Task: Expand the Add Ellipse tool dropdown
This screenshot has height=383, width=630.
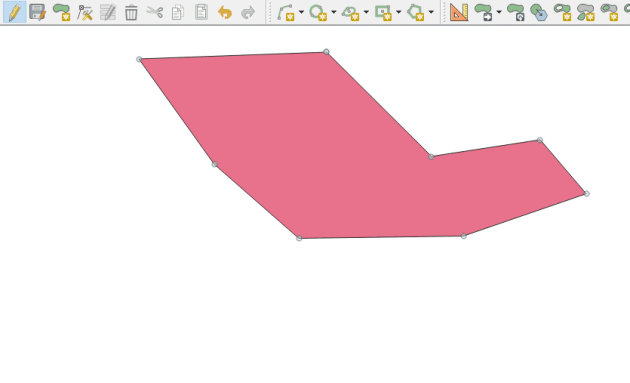Action: (366, 12)
